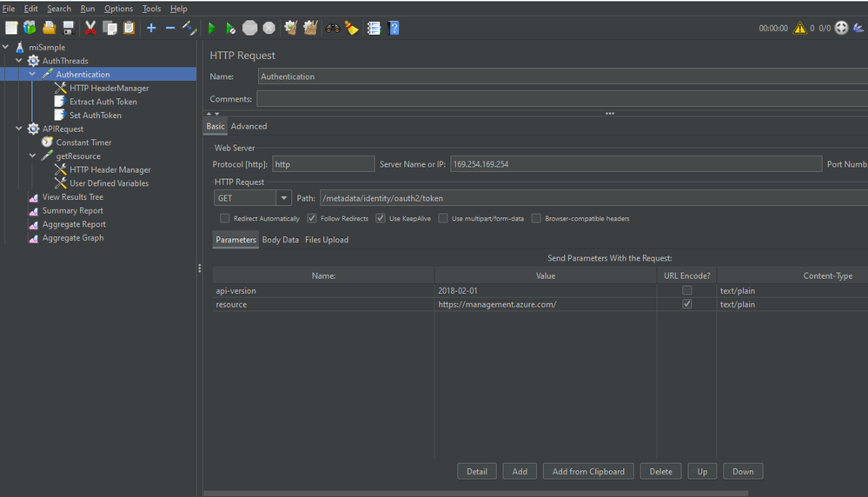
Task: Click the Down button
Action: [x=743, y=472]
